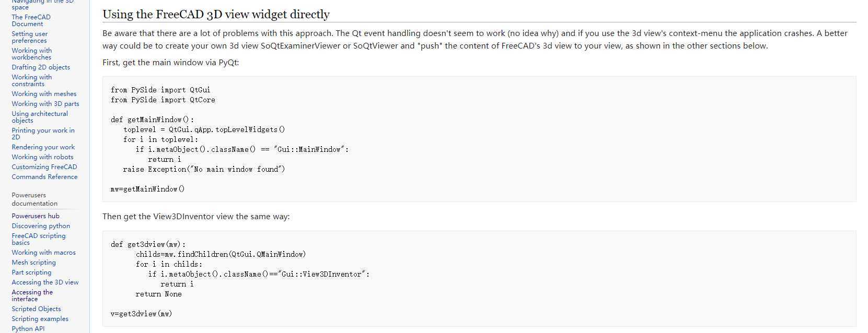
Task: Go to Working with 3D parts
Action: [x=45, y=104]
